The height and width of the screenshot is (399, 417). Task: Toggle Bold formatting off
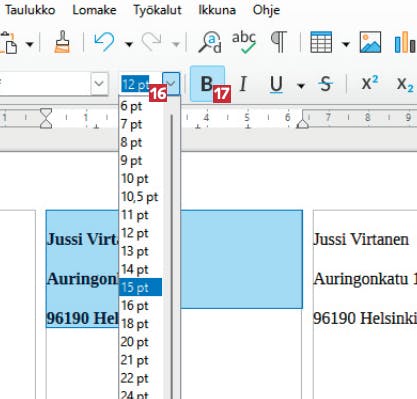coord(207,83)
